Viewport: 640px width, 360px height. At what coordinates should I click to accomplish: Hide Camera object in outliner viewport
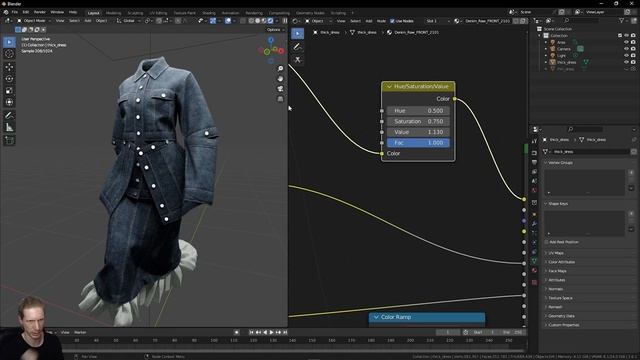coord(626,49)
